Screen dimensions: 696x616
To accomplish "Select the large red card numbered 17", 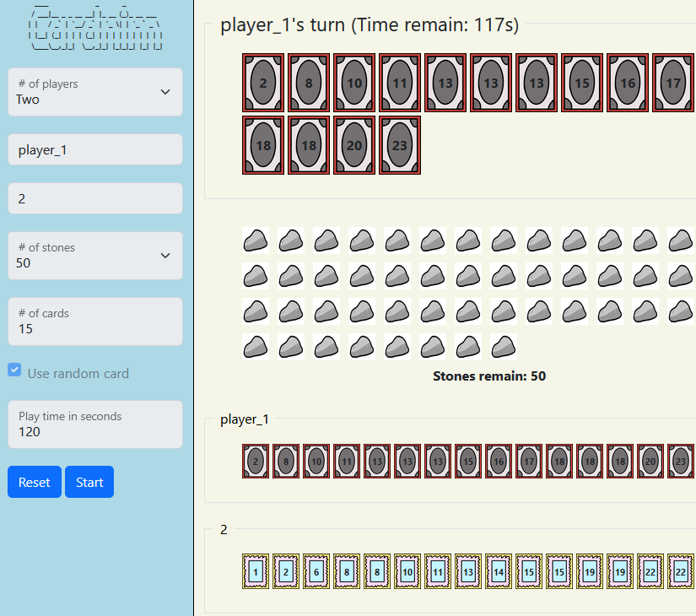I will tap(672, 84).
